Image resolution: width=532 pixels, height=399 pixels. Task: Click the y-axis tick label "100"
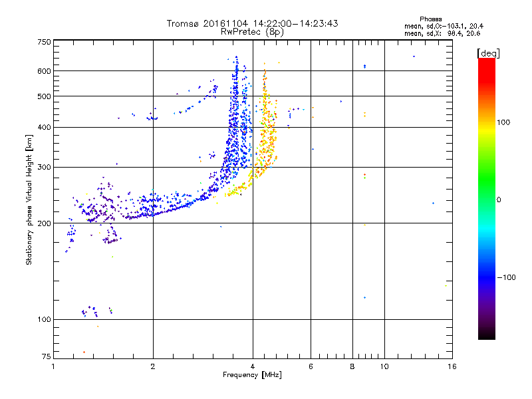pos(44,319)
